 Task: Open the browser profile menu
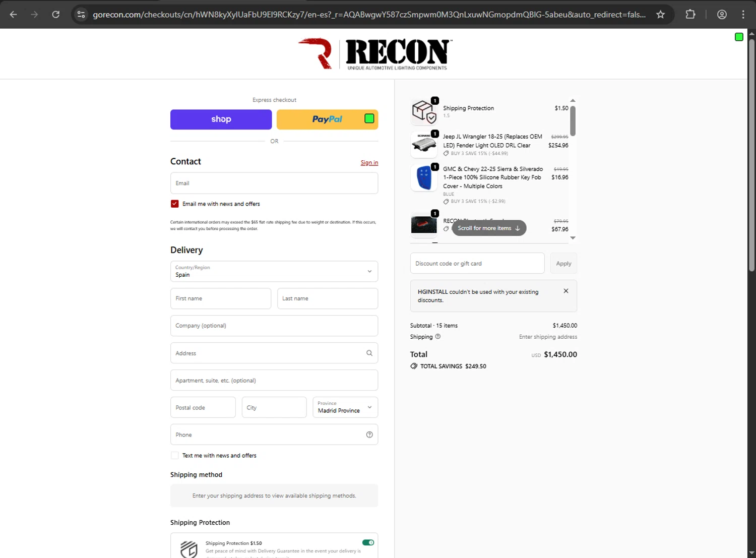722,15
